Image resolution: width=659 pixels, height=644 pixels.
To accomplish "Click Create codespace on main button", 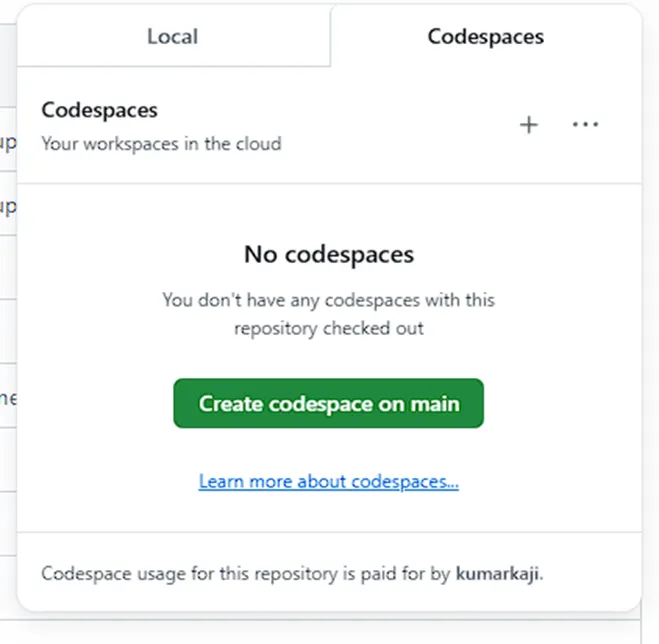I will tap(329, 403).
